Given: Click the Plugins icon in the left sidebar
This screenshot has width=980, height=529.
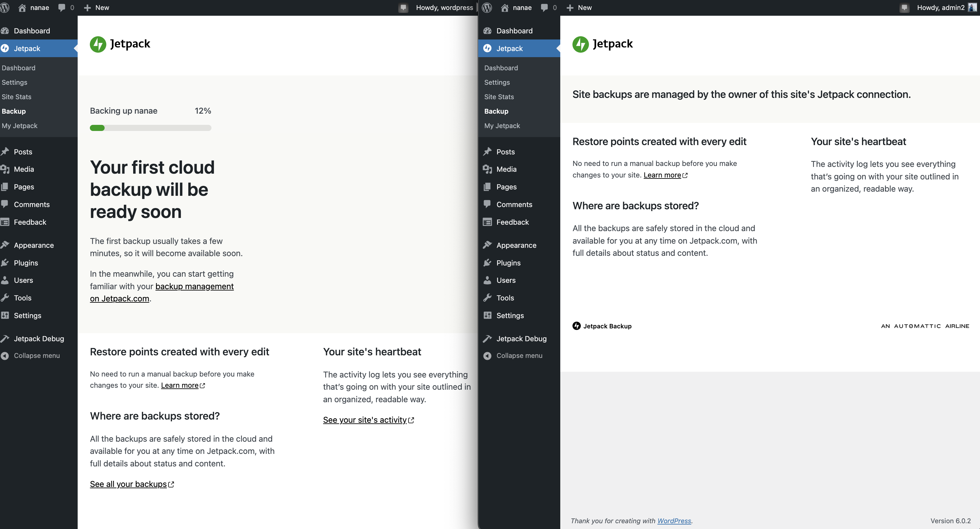Looking at the screenshot, I should 5,263.
